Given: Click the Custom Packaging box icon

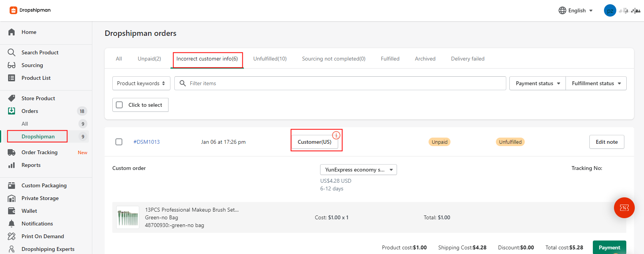Looking at the screenshot, I should tap(12, 185).
